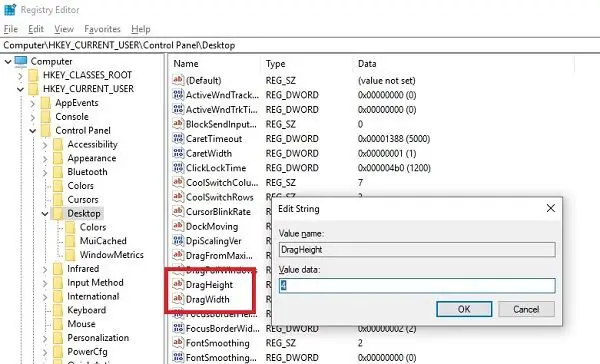Click the Cursors folder icon
This screenshot has height=364, width=600.
click(x=58, y=199)
